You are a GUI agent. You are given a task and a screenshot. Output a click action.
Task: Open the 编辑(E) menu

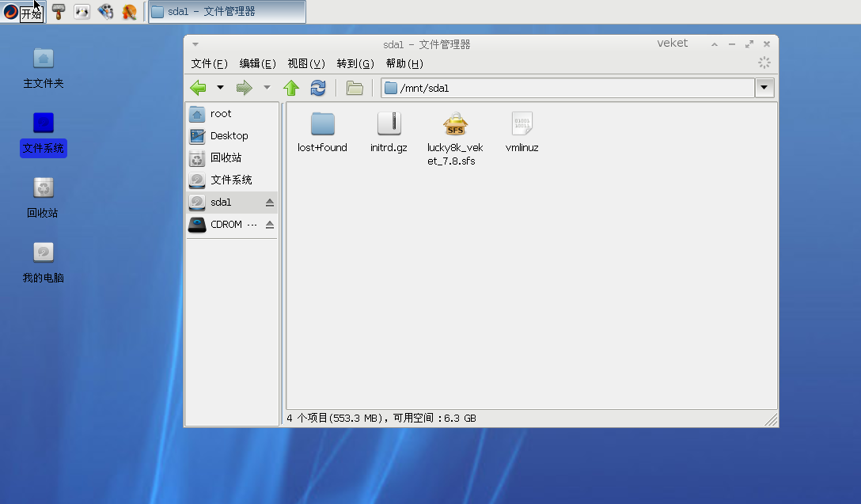[257, 63]
